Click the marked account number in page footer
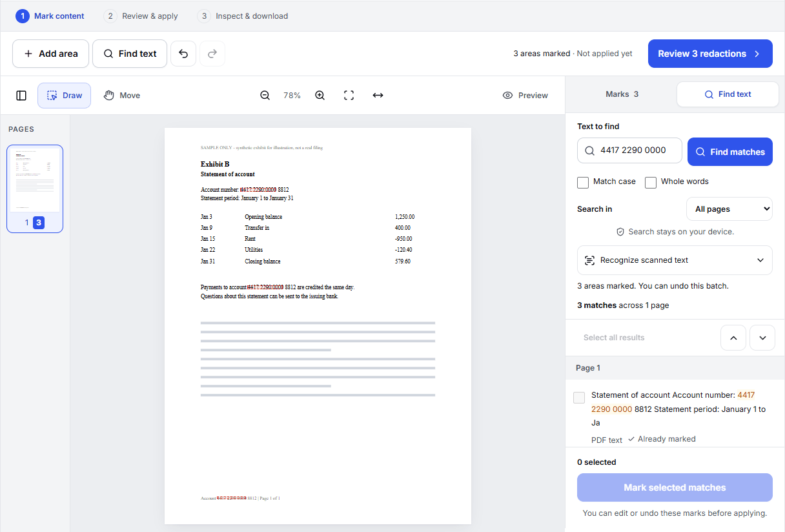Image resolution: width=785 pixels, height=532 pixels. [232, 498]
